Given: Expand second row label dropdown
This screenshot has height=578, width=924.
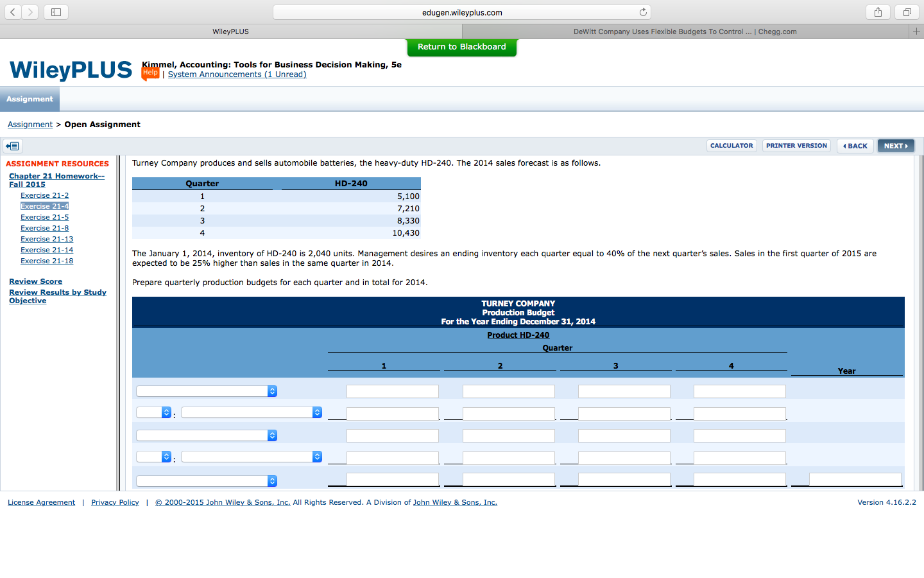Looking at the screenshot, I should pos(252,412).
